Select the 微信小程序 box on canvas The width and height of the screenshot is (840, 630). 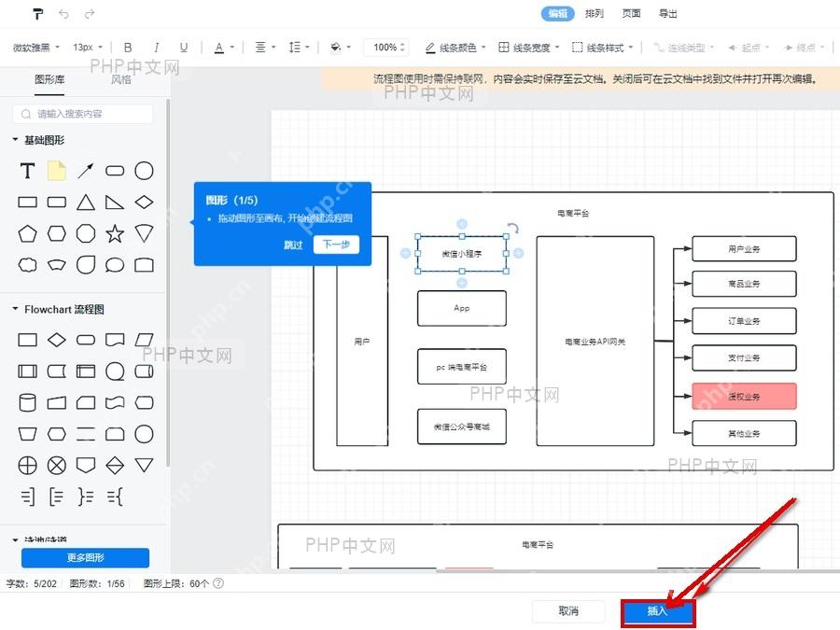[x=461, y=254]
